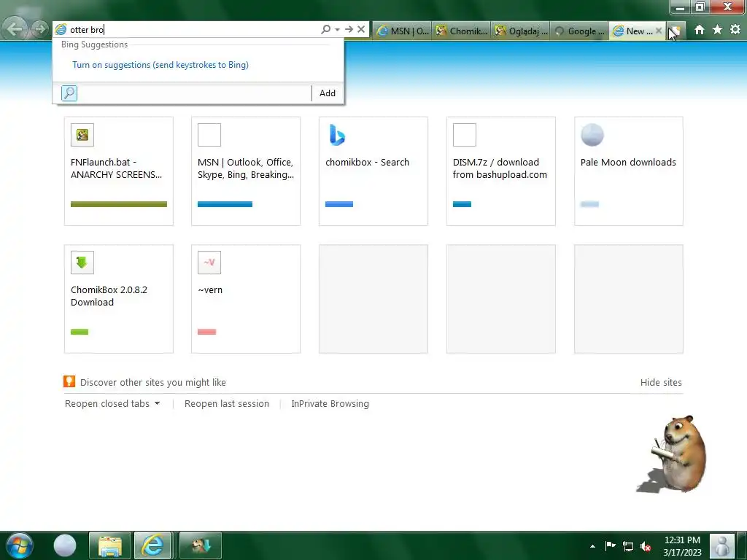This screenshot has width=747, height=560.
Task: Switch to the Google tab
Action: [580, 31]
